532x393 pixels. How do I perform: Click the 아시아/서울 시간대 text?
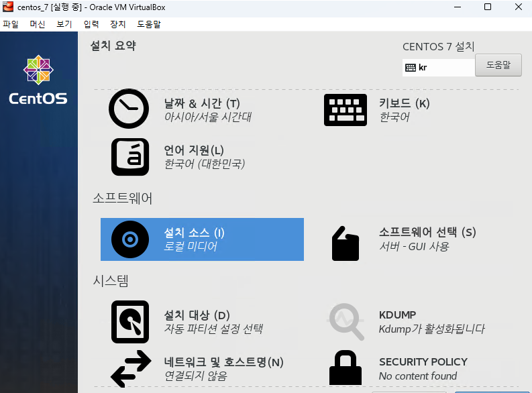[x=208, y=117]
